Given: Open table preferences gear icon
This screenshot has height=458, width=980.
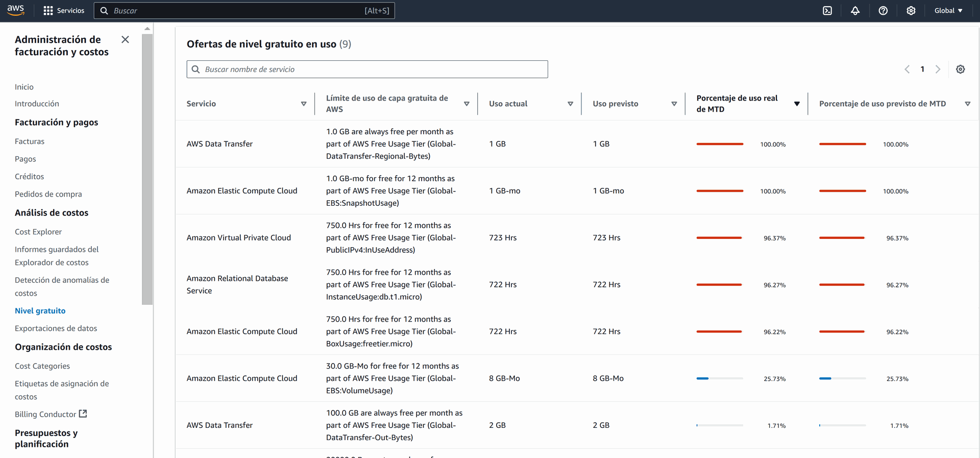Looking at the screenshot, I should pos(960,69).
